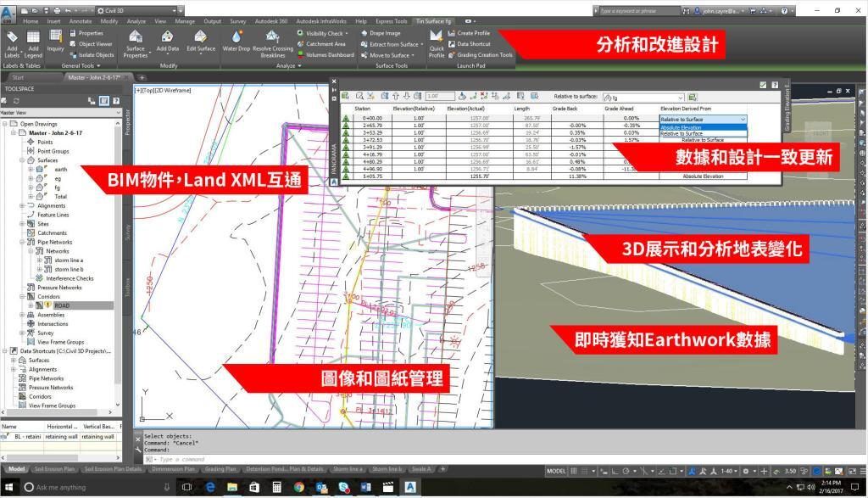Expand the Visibility Check dropdown
The image size is (868, 498).
coord(347,34)
